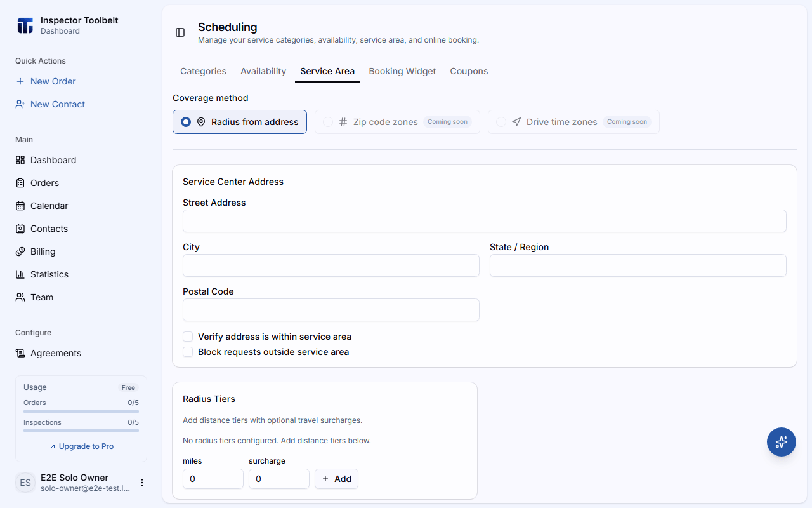Click the Orders usage progress bar
Image resolution: width=812 pixels, height=508 pixels.
click(81, 411)
